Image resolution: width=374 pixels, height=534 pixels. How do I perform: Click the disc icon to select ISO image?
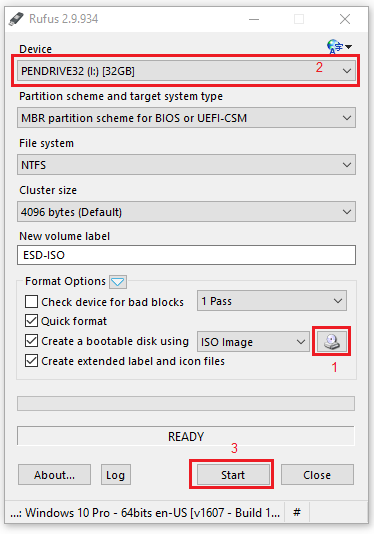pos(331,342)
